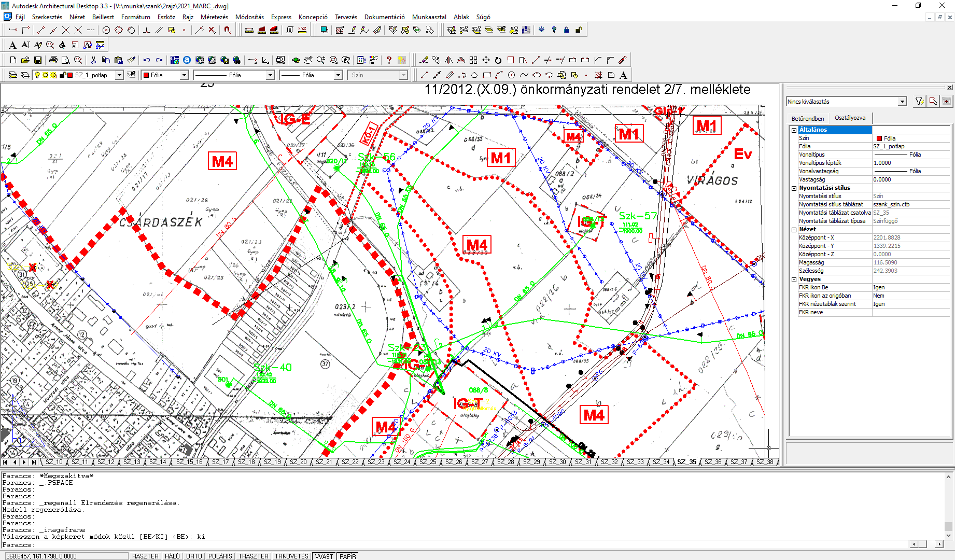
Task: Select the Rotate tool
Action: [x=498, y=60]
